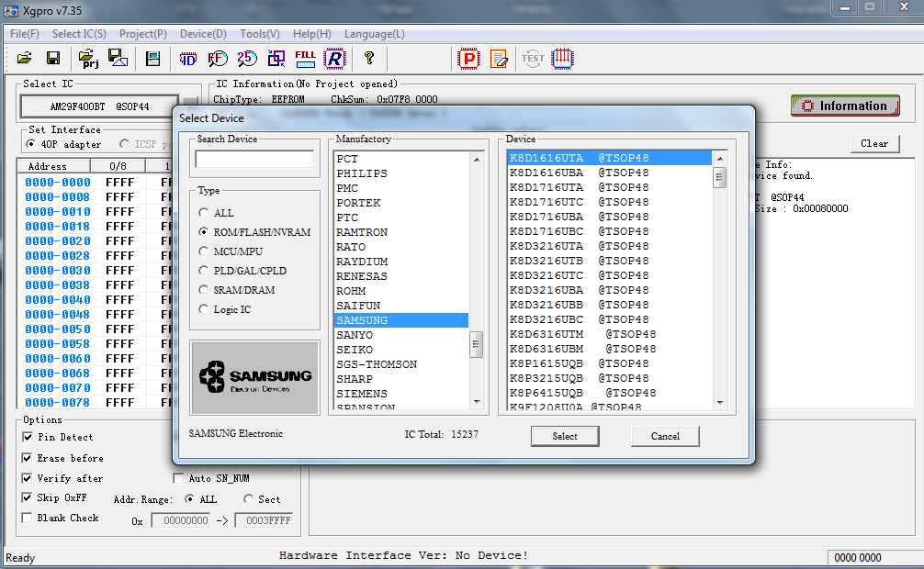Open the Device menu

click(203, 34)
